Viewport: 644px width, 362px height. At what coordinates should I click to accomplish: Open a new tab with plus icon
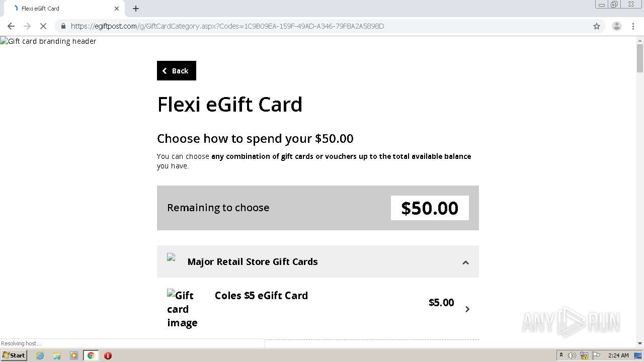click(136, 9)
